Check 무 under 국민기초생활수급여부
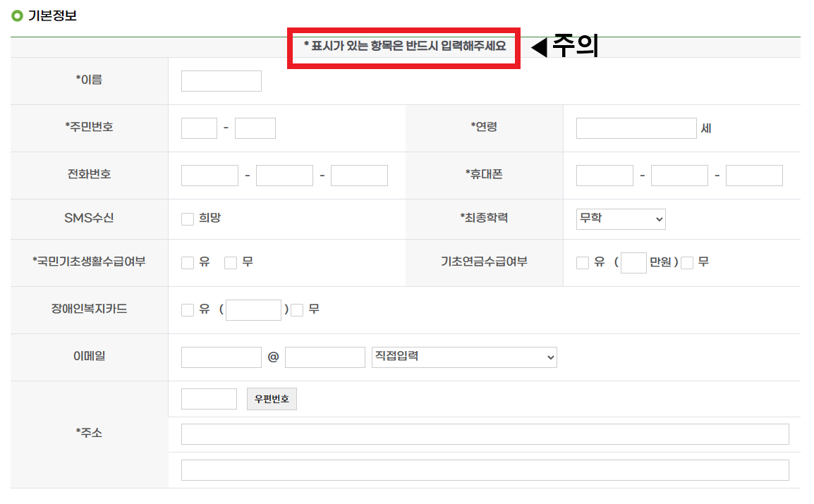The height and width of the screenshot is (504, 814). click(x=230, y=262)
